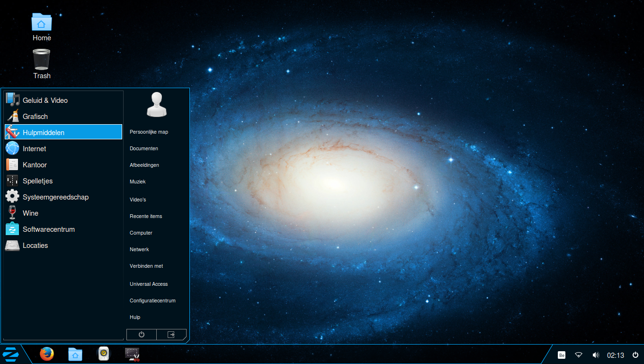This screenshot has height=364, width=644.
Task: Open the Trash from the desktop
Action: tap(41, 62)
